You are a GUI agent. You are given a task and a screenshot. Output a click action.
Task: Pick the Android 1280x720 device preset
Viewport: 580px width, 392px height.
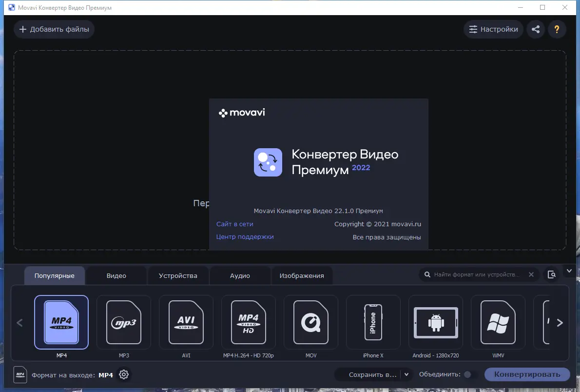(x=435, y=322)
